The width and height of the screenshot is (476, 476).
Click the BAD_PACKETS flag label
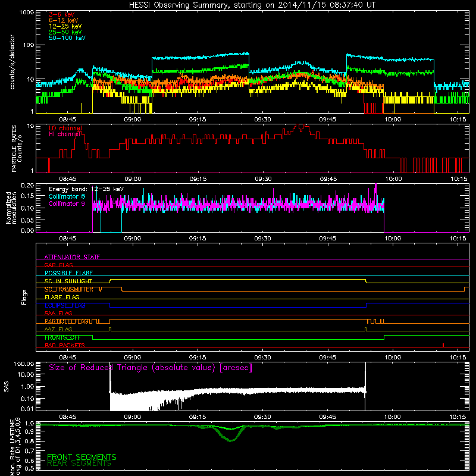coord(65,345)
